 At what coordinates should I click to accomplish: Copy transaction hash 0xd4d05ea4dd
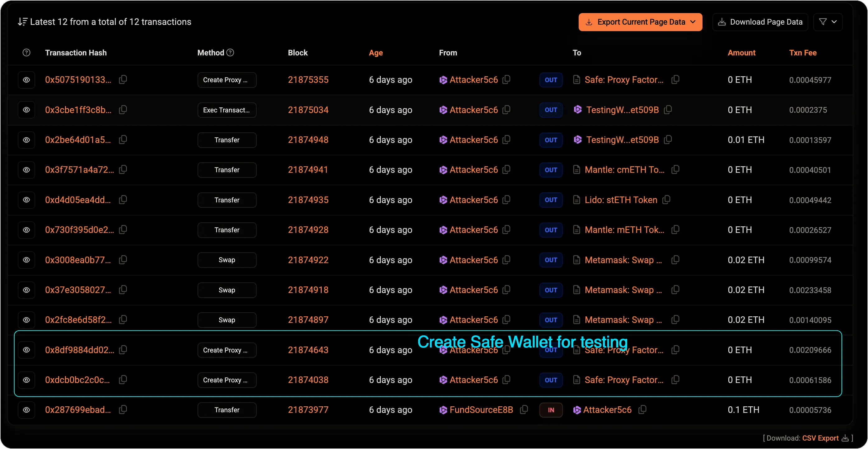[123, 200]
